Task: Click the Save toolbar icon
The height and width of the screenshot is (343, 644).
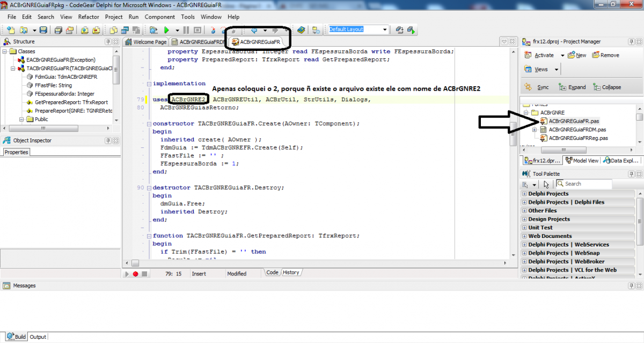Action: click(x=43, y=30)
